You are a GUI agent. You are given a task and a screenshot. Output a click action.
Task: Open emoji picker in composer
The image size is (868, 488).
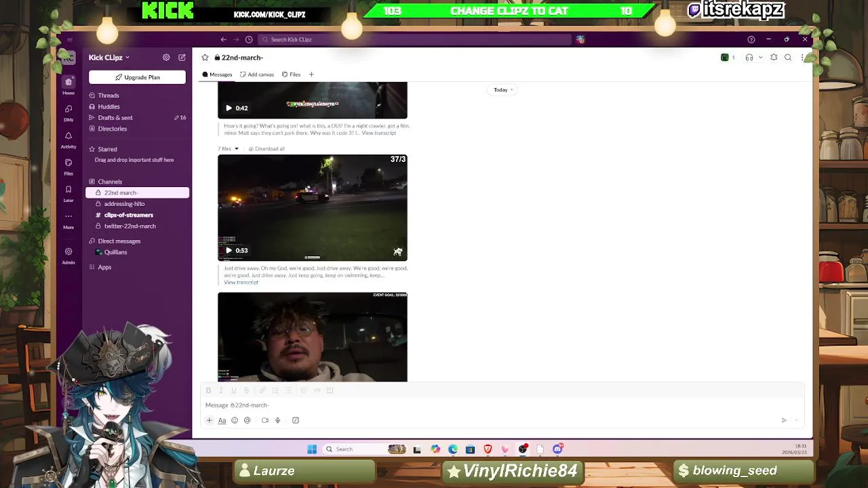point(235,420)
